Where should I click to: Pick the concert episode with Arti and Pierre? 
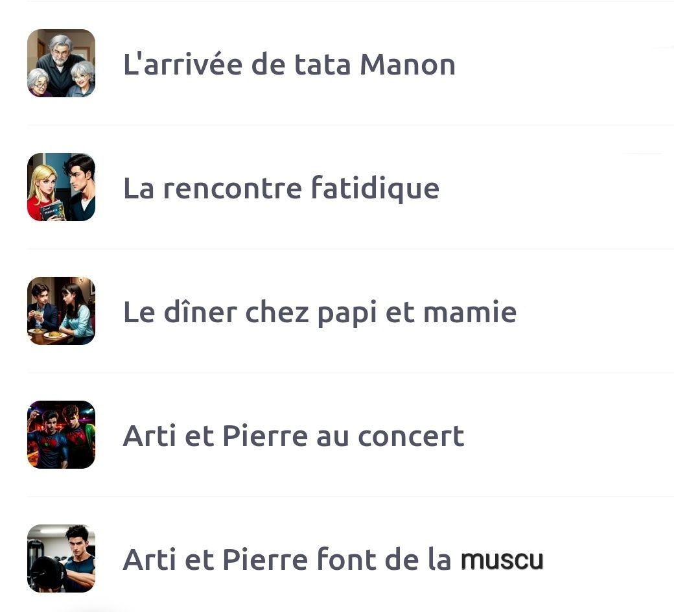(350, 434)
